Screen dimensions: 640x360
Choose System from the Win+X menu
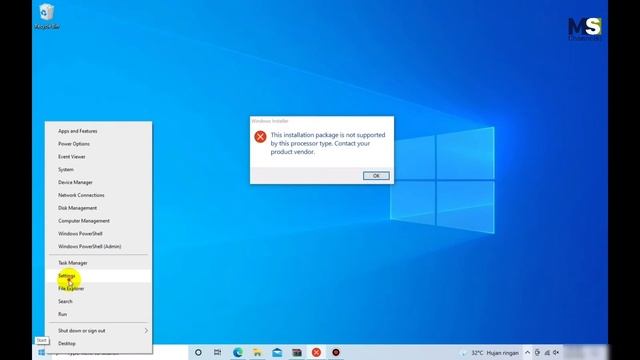[x=98, y=169]
